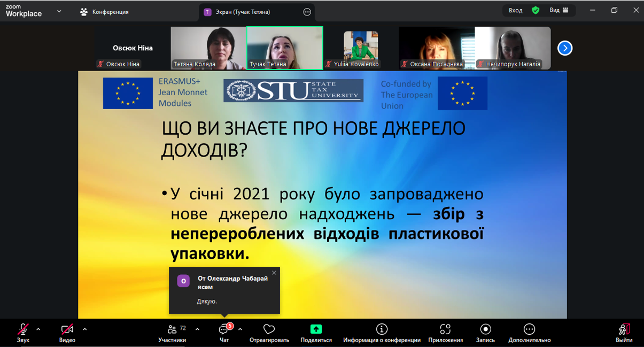This screenshot has width=644, height=347.
Task: Click the green Поделиться share screen icon
Action: pos(316,329)
